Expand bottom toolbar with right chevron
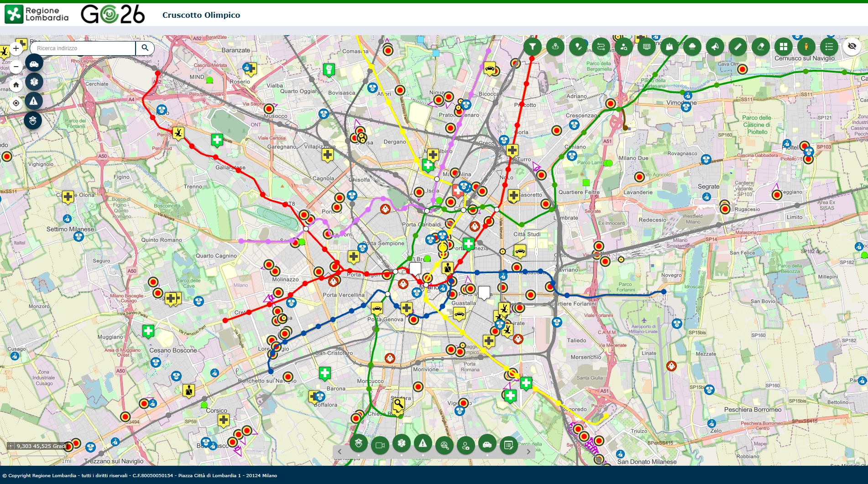 (x=528, y=452)
